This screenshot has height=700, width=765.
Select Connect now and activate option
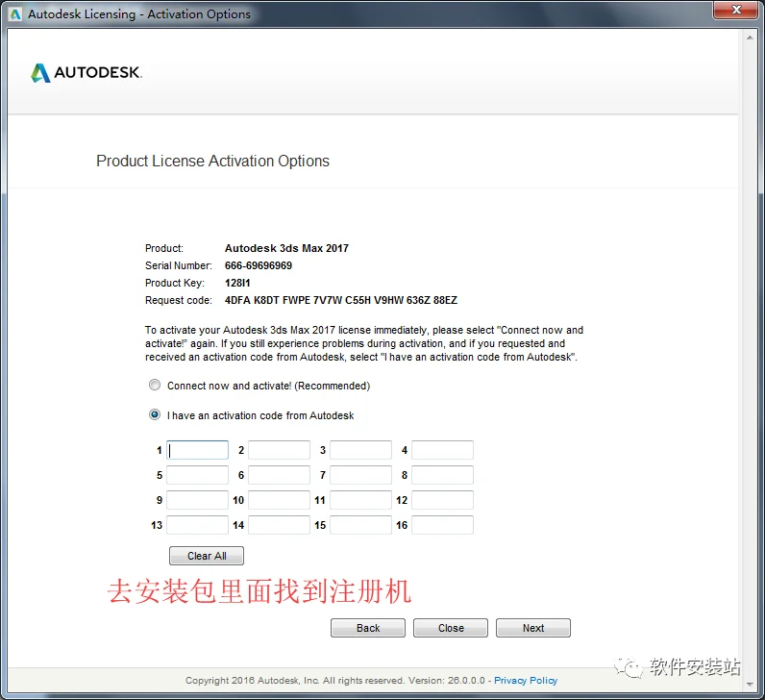155,386
